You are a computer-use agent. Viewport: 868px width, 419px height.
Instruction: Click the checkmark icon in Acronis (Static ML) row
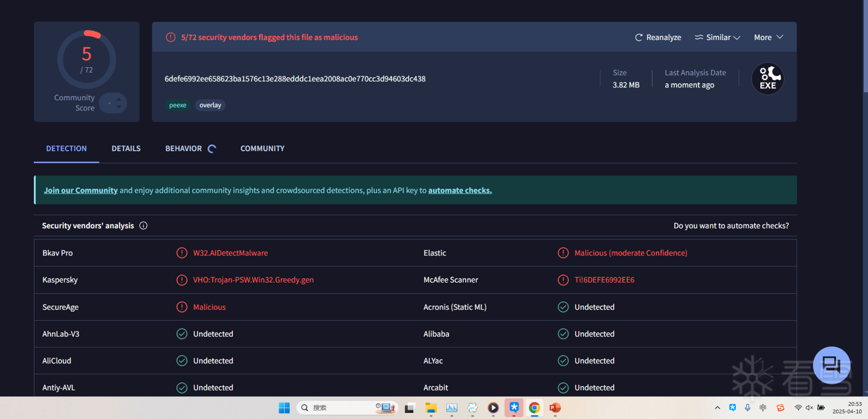pos(563,307)
